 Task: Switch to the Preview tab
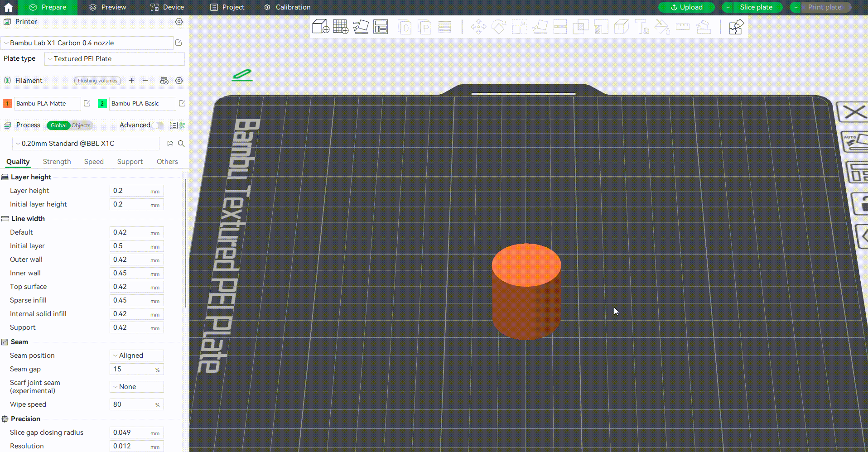pyautogui.click(x=108, y=7)
